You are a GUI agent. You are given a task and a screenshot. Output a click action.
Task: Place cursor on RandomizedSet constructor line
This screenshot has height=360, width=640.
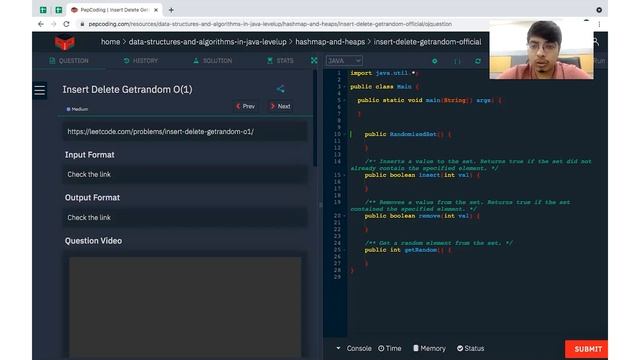(x=408, y=134)
